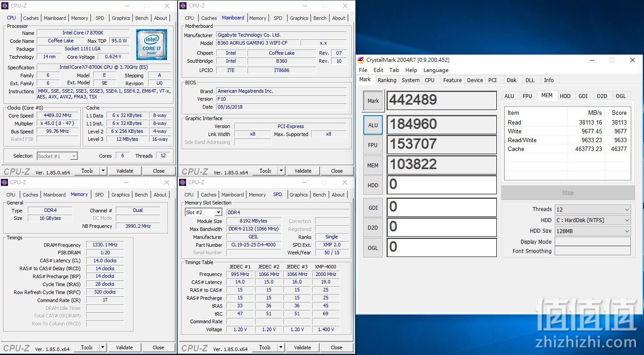This screenshot has height=355, width=644.
Task: Run the HDD benchmark button
Action: (x=373, y=185)
